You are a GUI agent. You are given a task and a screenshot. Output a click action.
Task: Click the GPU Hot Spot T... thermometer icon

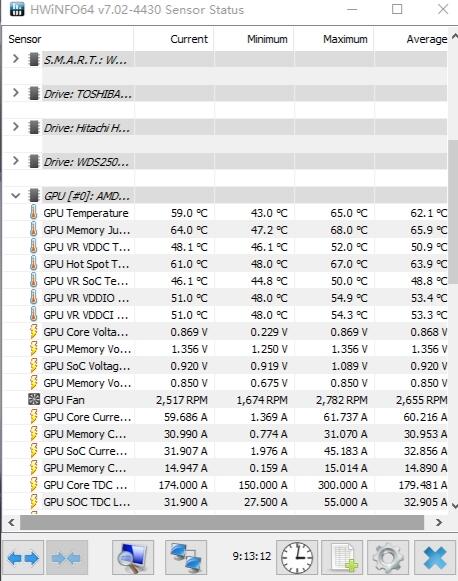[33, 264]
